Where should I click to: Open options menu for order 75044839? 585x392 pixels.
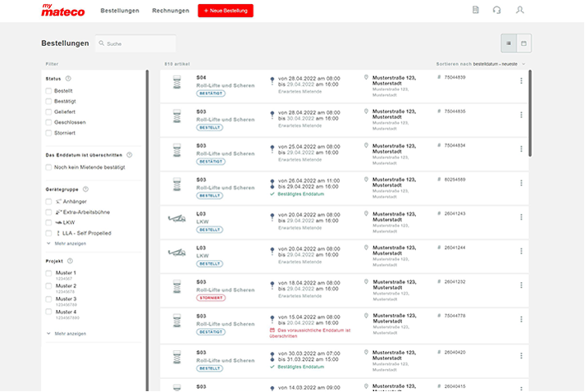coord(521,80)
